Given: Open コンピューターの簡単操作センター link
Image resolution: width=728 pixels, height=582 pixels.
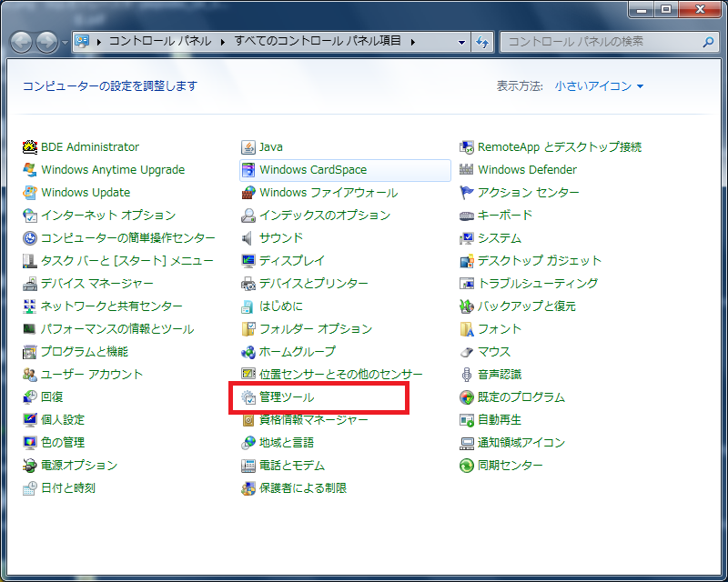Looking at the screenshot, I should [128, 238].
